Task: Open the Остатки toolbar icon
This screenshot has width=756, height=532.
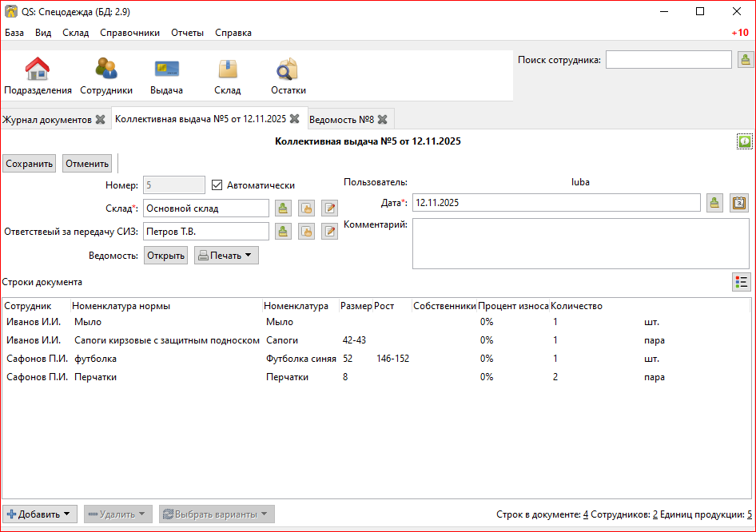Action: pos(288,77)
